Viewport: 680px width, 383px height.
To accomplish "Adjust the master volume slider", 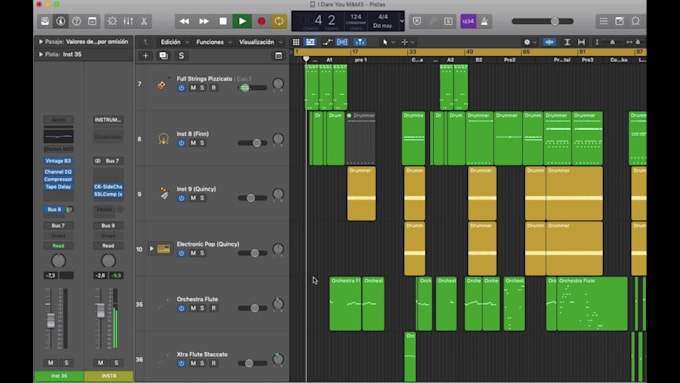I will [543, 21].
